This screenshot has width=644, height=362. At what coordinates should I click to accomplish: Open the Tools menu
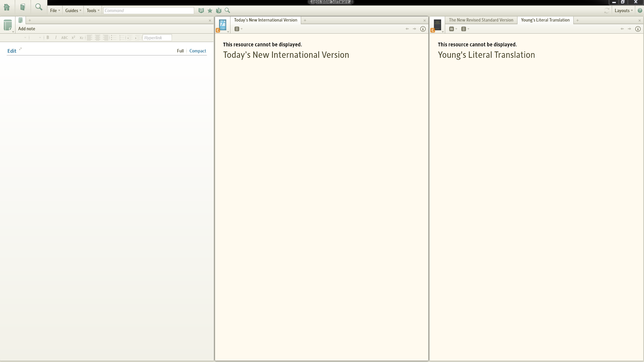click(93, 11)
